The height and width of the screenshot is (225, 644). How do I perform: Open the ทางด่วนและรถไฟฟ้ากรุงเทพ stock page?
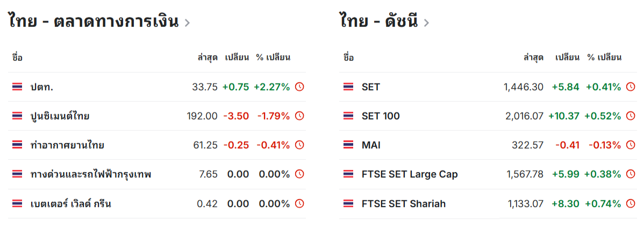pyautogui.click(x=91, y=174)
